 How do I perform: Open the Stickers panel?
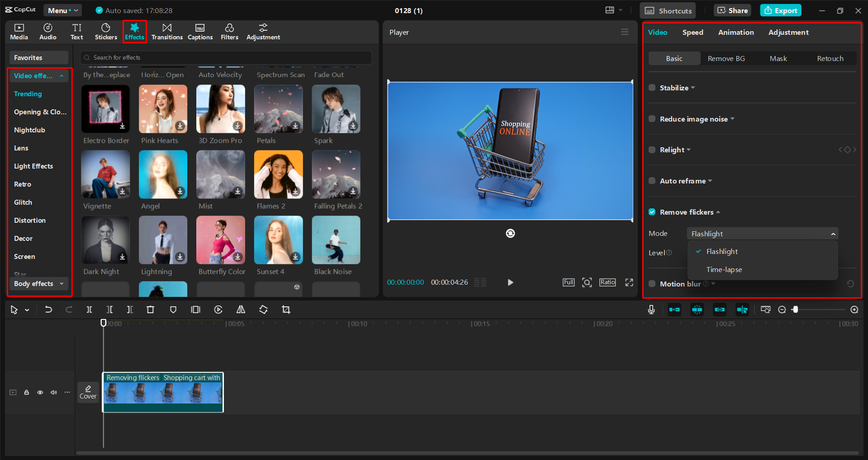pos(106,32)
